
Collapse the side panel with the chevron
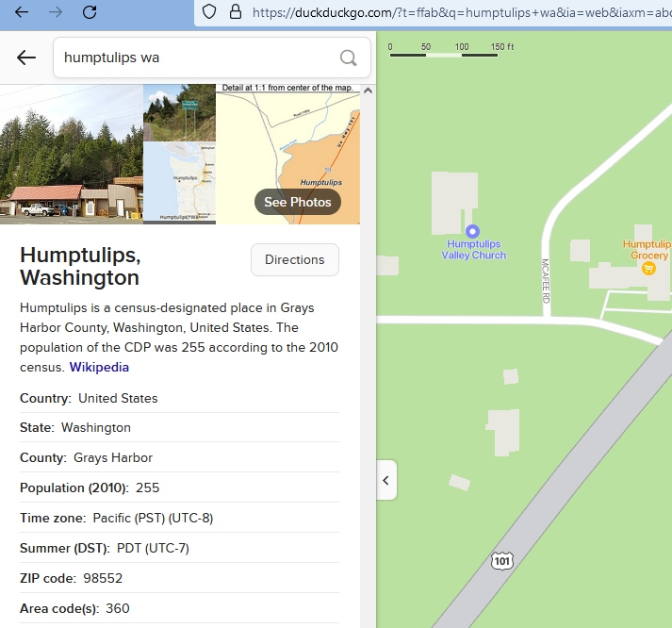(385, 481)
